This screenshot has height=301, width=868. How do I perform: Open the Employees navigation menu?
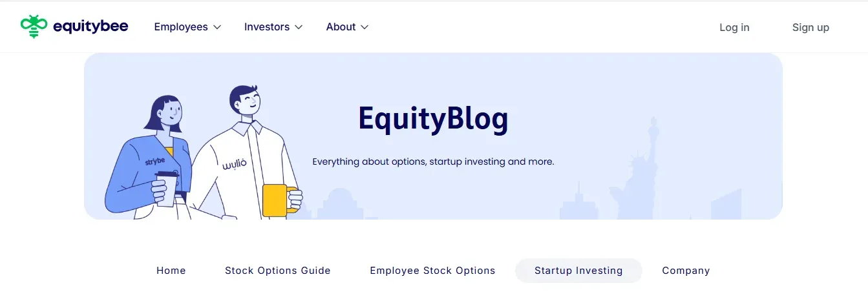[187, 27]
